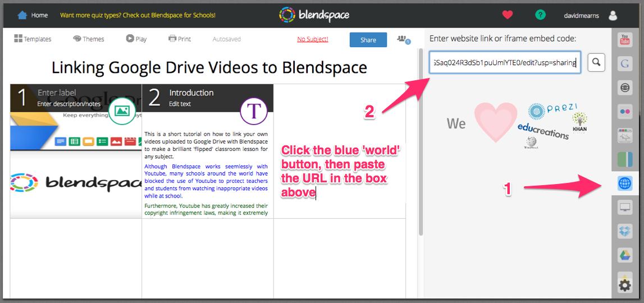The image size is (644, 303).
Task: Open the Themes menu
Action: coord(88,39)
